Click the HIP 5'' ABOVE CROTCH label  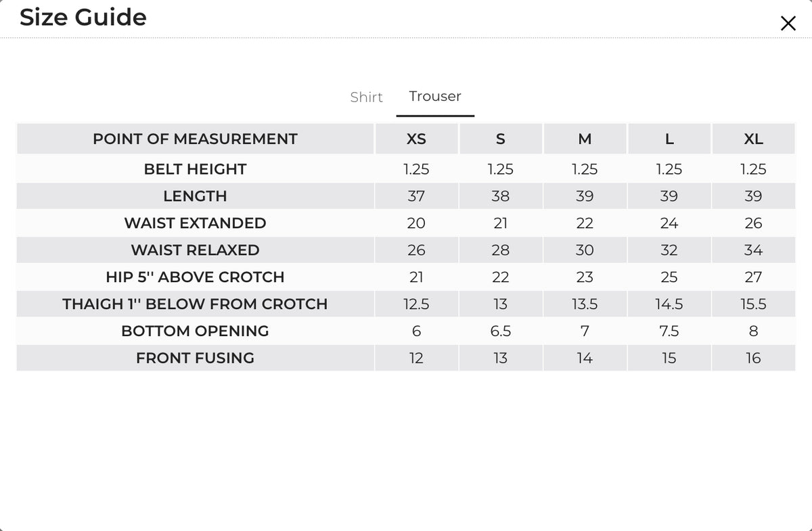[195, 277]
